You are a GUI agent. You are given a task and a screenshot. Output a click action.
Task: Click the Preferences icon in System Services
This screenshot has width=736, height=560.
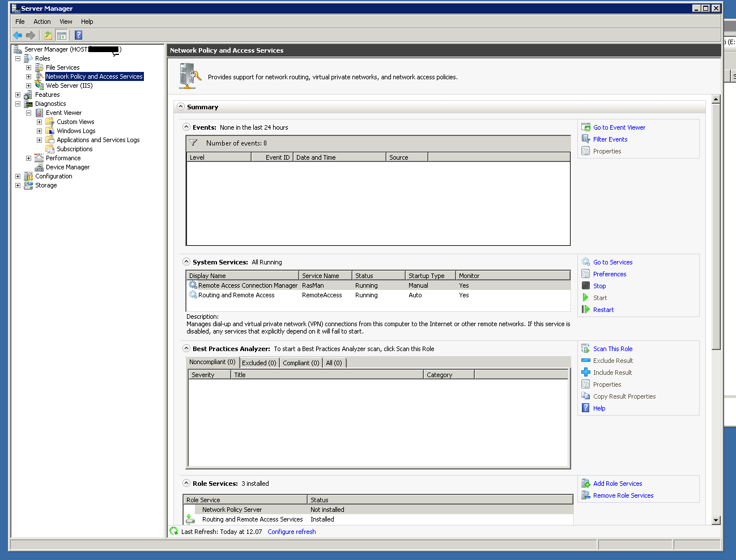(586, 274)
